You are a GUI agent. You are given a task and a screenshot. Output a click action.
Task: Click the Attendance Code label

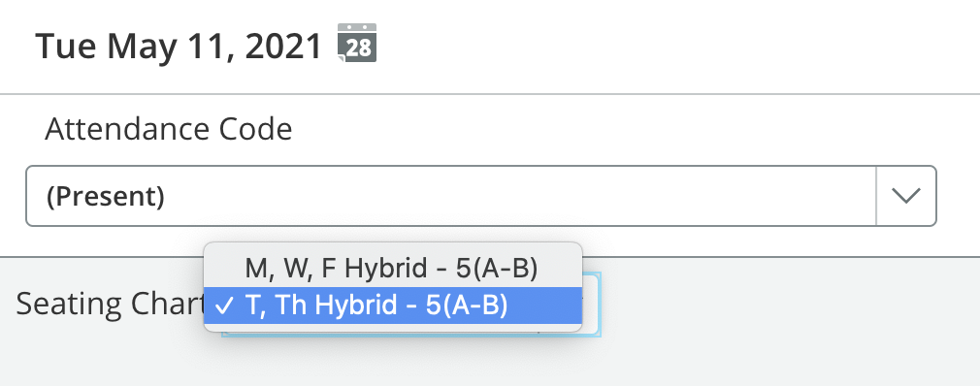click(x=169, y=130)
